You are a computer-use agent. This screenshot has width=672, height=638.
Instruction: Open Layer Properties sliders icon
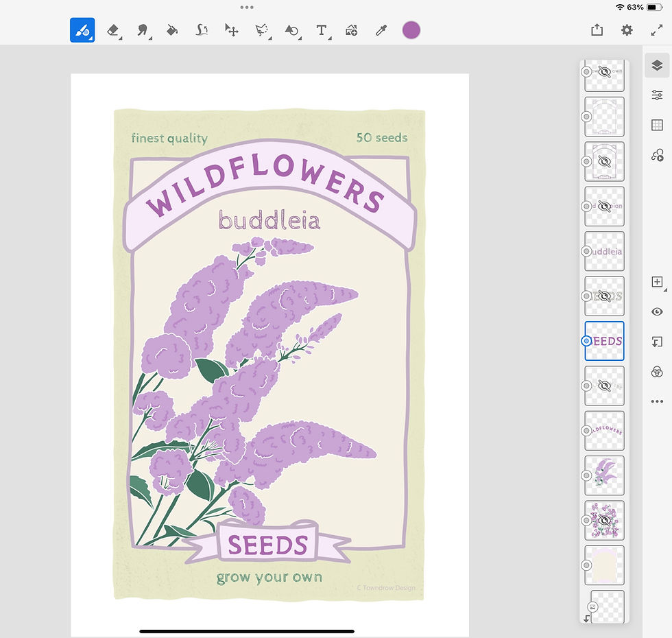pos(657,95)
